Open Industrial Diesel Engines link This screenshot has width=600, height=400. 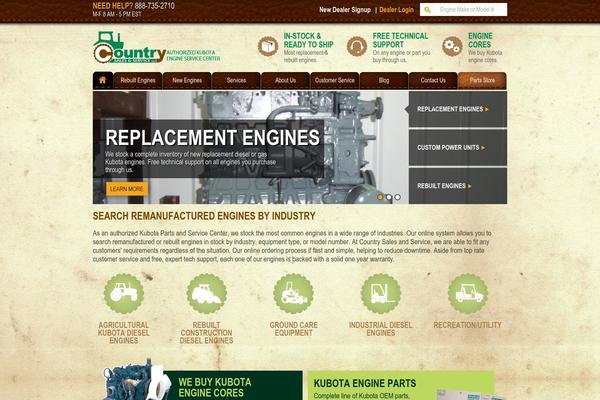[x=381, y=329]
